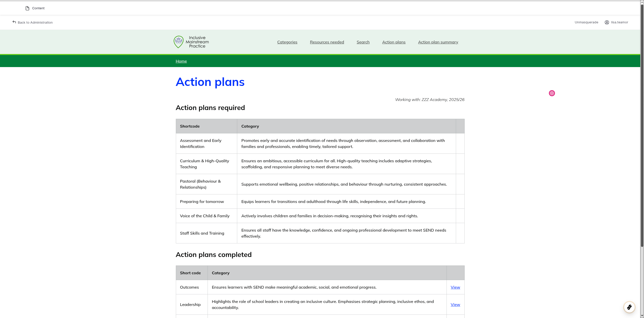This screenshot has width=644, height=318.
Task: Click the 'Action plans required' heading
Action: coord(210,108)
